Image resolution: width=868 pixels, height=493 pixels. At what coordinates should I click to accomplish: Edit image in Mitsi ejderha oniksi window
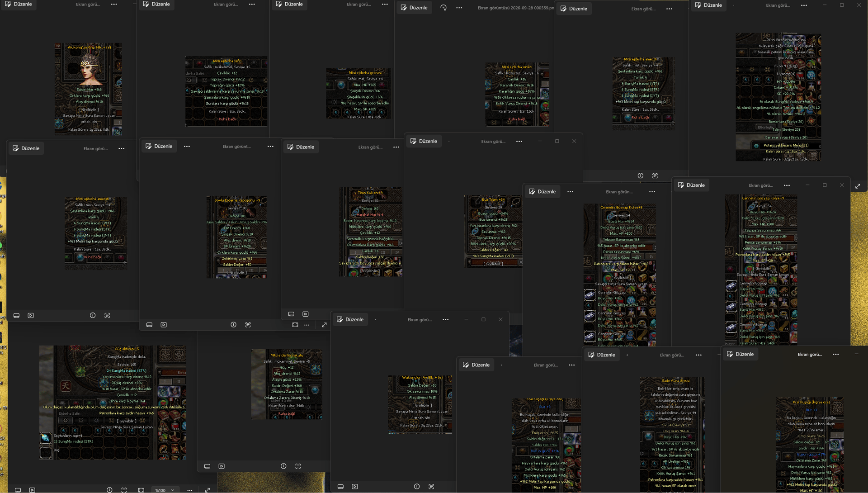click(414, 8)
